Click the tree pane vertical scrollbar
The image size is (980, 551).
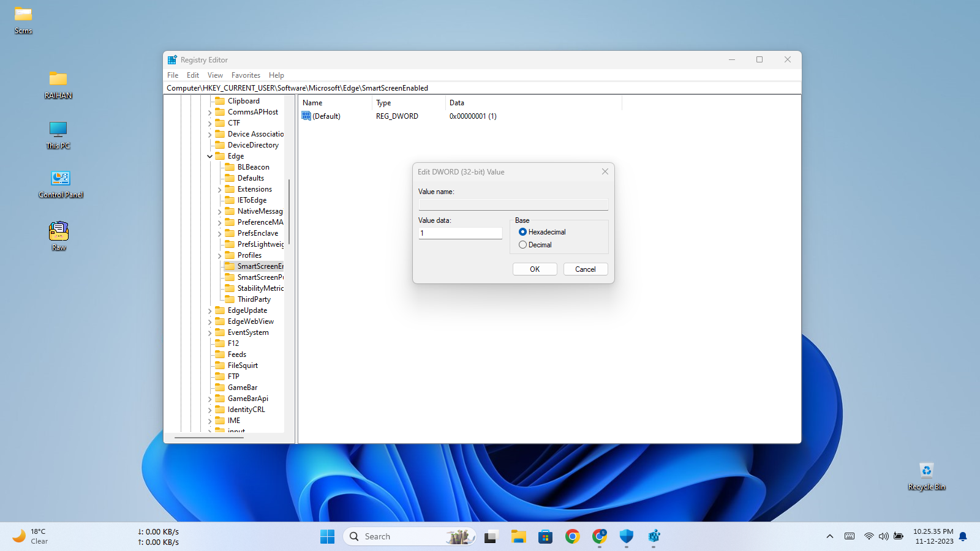click(x=289, y=211)
